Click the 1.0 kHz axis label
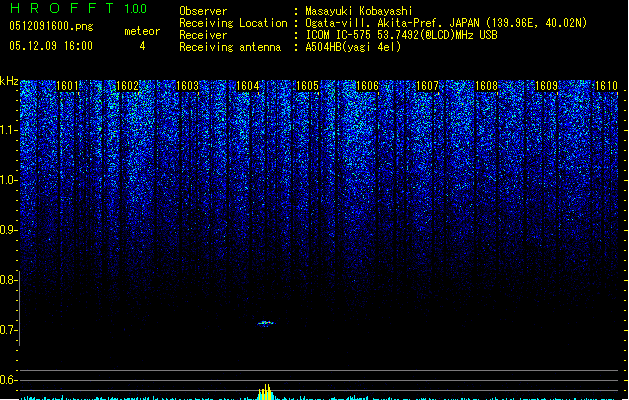The height and width of the screenshot is (400, 629). (x=8, y=180)
